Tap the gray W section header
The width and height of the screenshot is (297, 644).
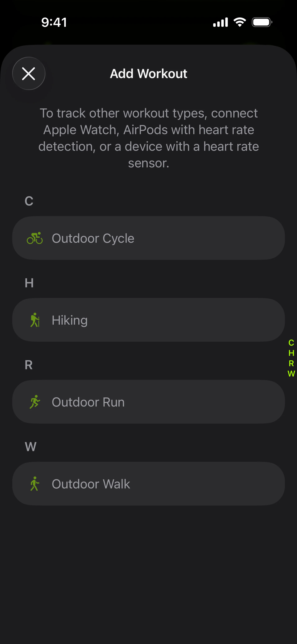[x=30, y=447]
